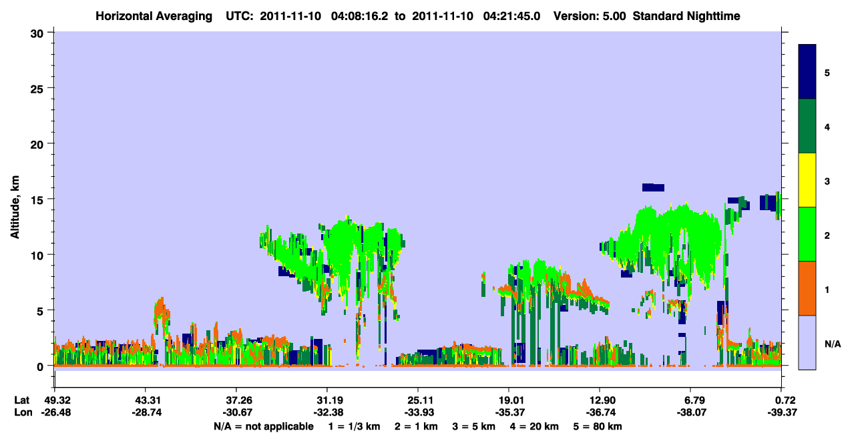Image resolution: width=868 pixels, height=445 pixels.
Task: Click the 'N/A = not applicable' legend text
Action: click(x=264, y=426)
